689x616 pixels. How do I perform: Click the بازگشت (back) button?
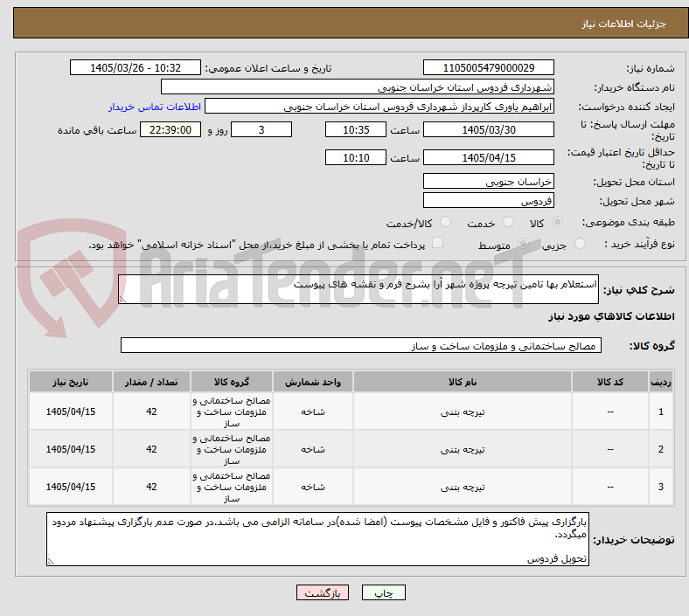[323, 593]
